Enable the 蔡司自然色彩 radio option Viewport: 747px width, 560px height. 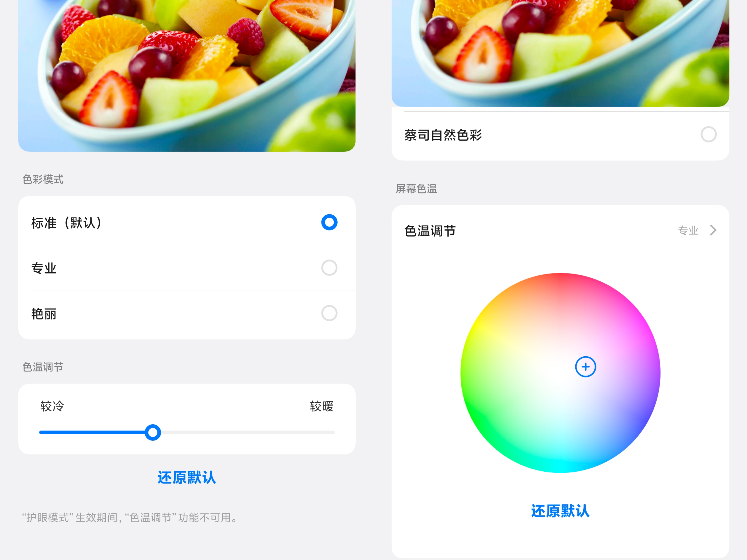709,135
